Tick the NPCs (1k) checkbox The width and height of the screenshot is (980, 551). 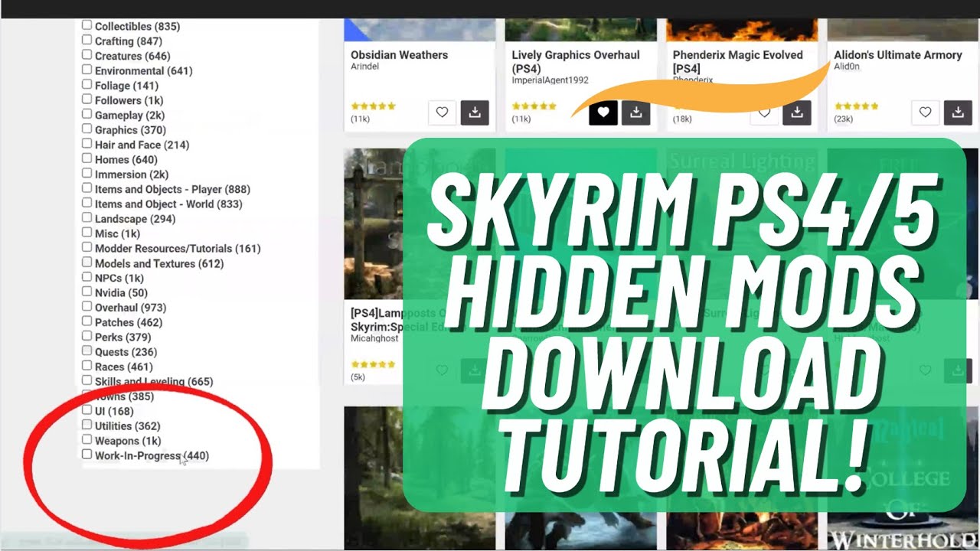pyautogui.click(x=87, y=277)
